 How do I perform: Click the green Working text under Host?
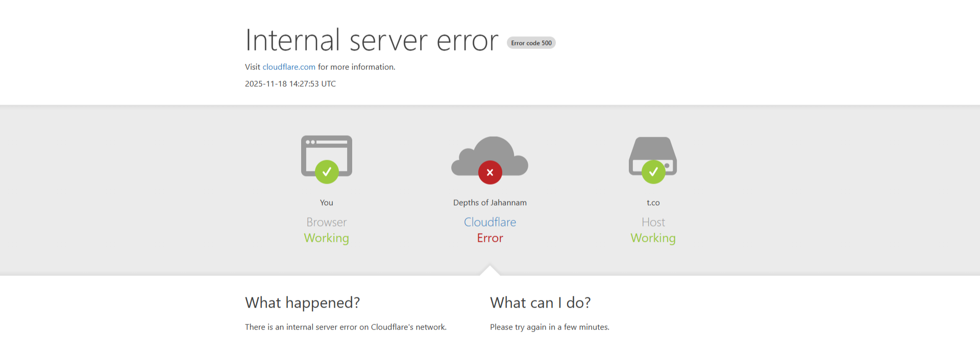point(653,238)
